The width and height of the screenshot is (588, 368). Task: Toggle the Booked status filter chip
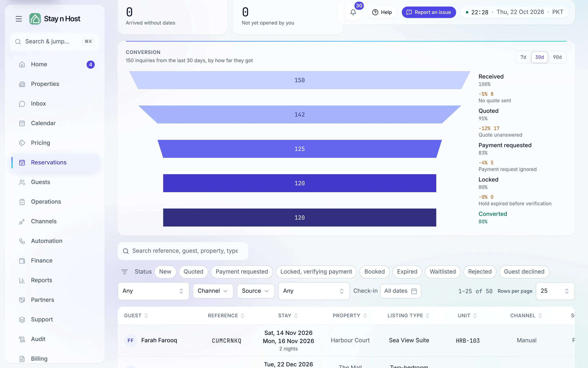[374, 272]
